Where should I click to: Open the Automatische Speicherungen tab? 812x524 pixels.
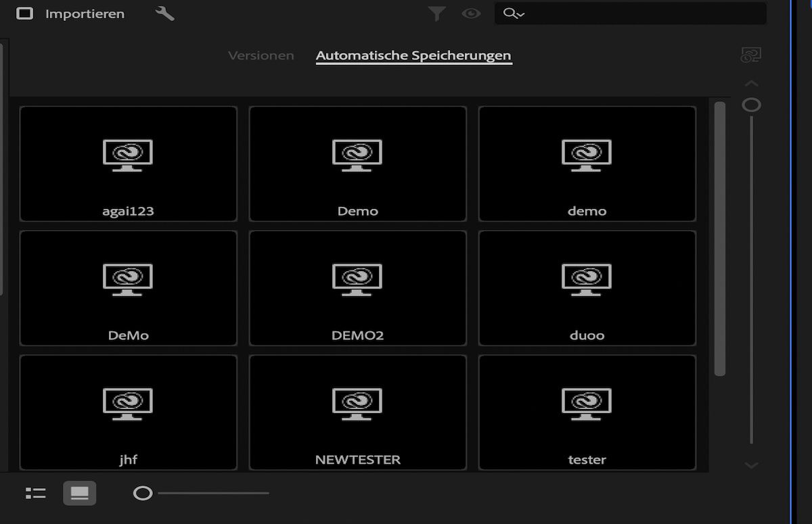click(413, 55)
